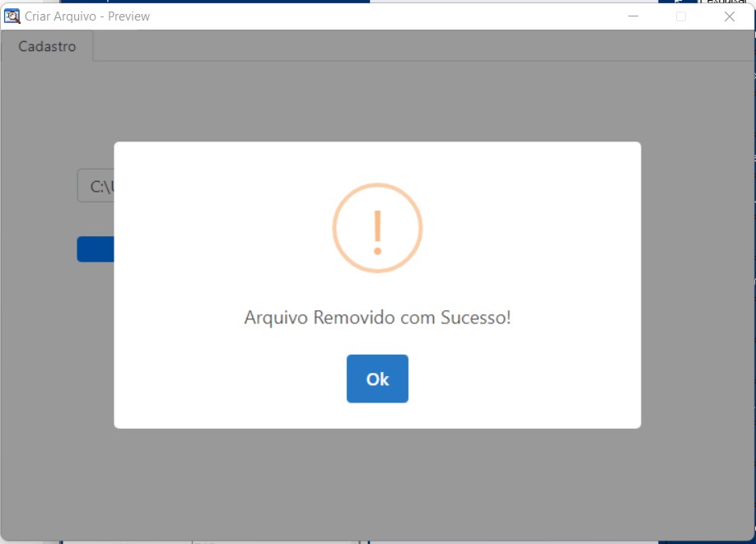Click the orange exclamation warning icon
The image size is (756, 544).
(x=377, y=231)
